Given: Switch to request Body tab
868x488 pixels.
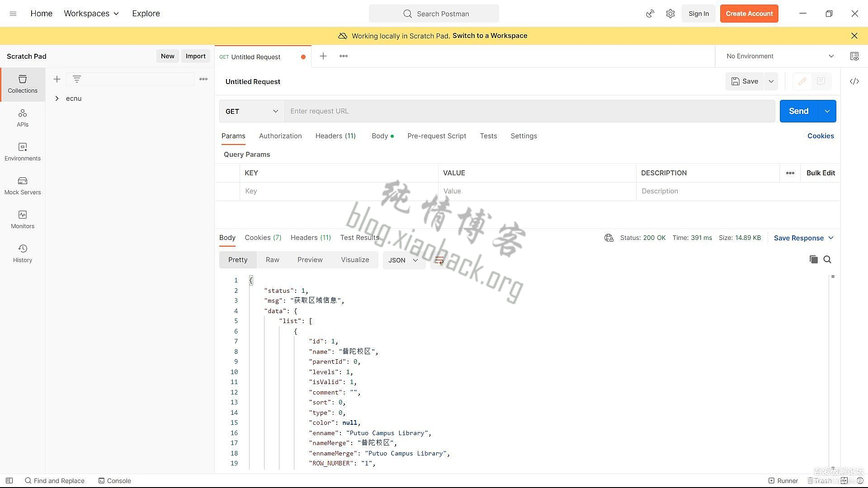Looking at the screenshot, I should pos(382,136).
